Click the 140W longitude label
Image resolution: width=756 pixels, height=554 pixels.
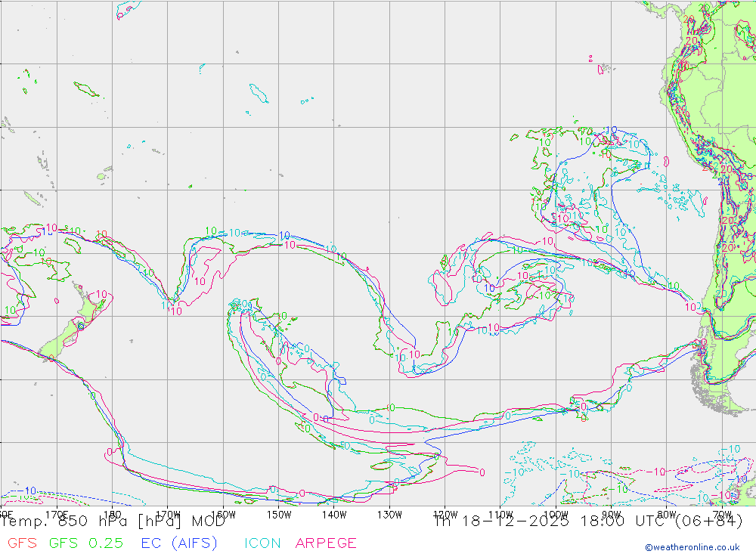tap(334, 515)
